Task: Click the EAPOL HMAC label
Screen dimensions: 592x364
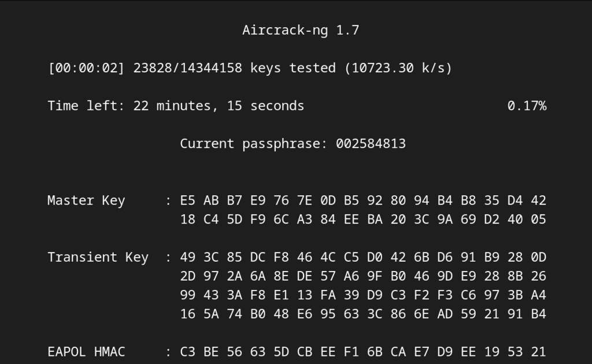Action: click(x=87, y=352)
